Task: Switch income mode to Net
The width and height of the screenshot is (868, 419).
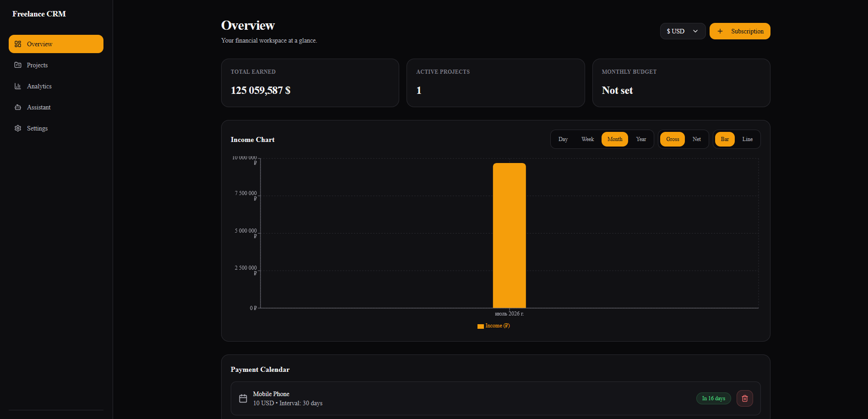Action: coord(696,139)
